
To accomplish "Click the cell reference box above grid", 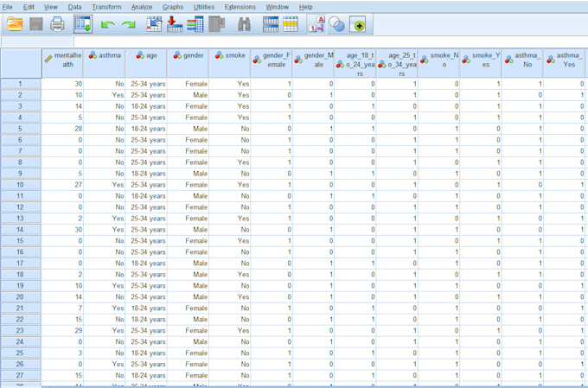I will pos(36,41).
